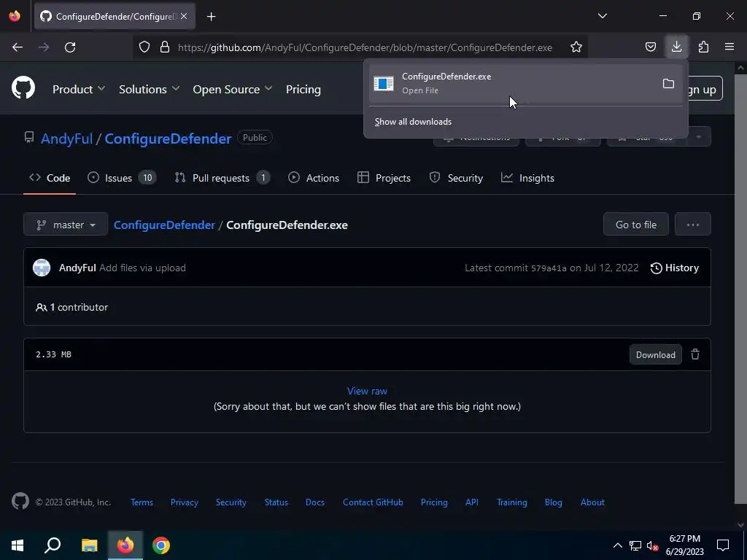This screenshot has height=560, width=747.
Task: Open the Windows Start menu
Action: (18, 545)
